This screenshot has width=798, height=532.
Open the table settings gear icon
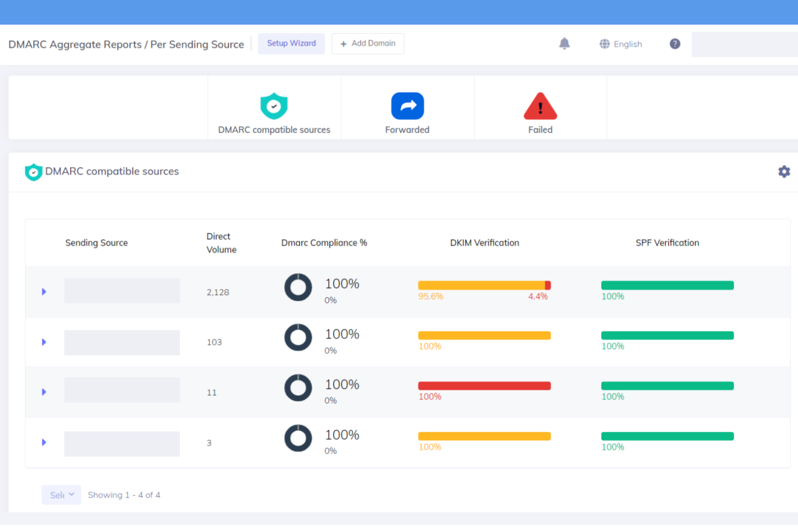784,171
